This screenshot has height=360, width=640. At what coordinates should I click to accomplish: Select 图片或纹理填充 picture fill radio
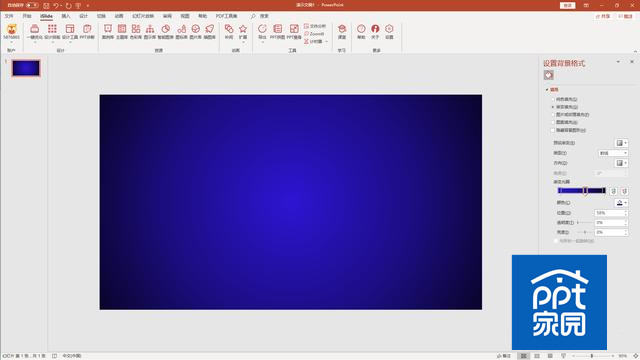(553, 115)
